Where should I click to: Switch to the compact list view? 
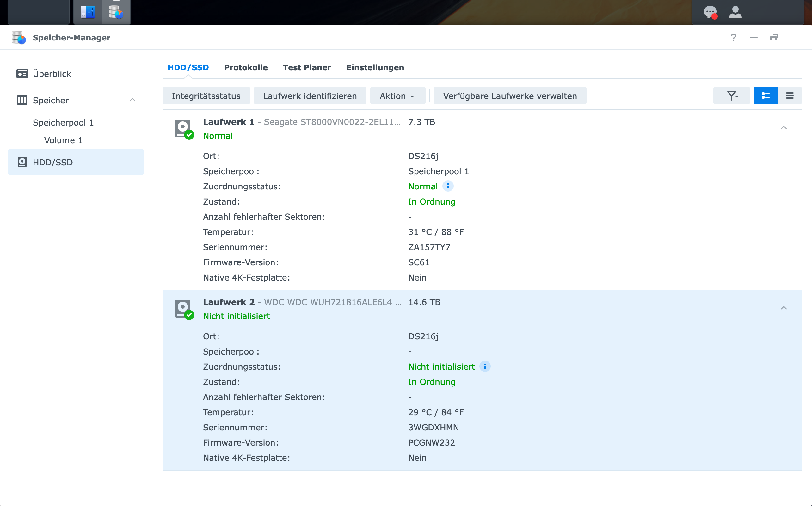pos(790,96)
